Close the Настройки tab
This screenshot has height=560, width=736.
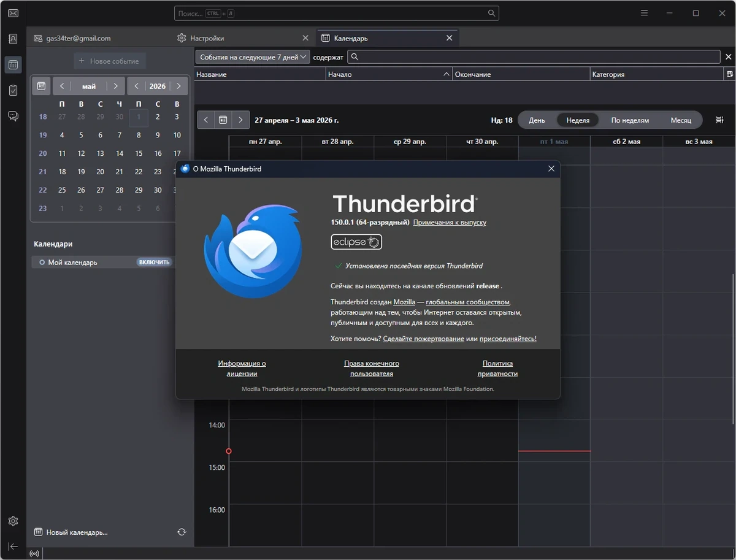click(x=306, y=38)
